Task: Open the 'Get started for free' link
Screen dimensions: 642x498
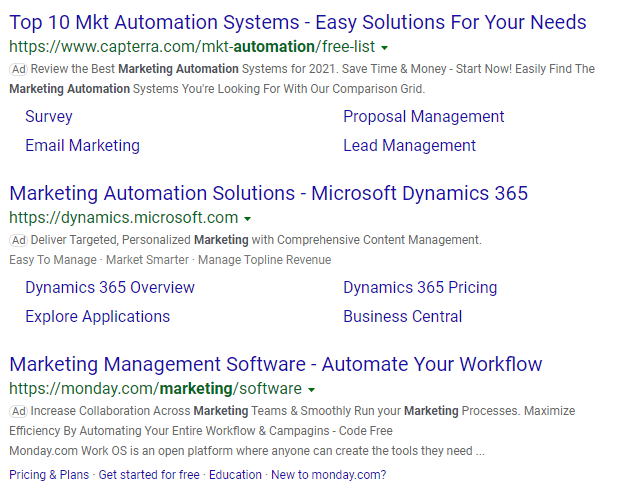Action: (149, 475)
